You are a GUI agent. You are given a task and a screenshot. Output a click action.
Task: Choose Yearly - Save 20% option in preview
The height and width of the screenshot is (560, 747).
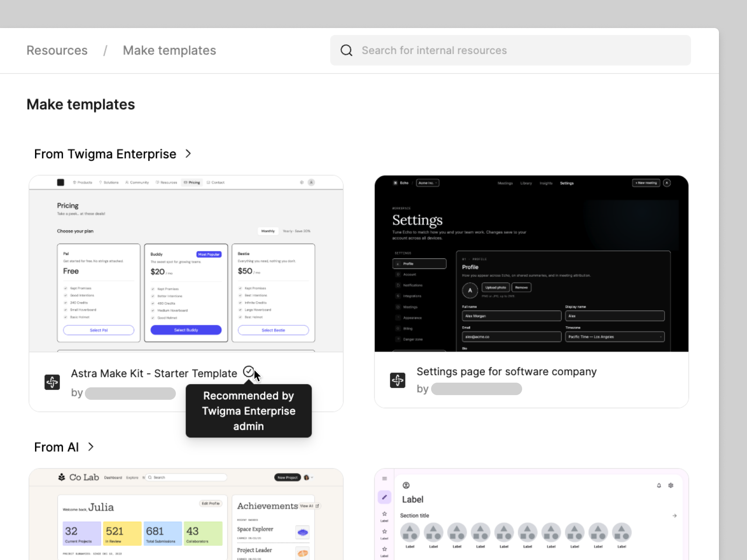tap(296, 231)
